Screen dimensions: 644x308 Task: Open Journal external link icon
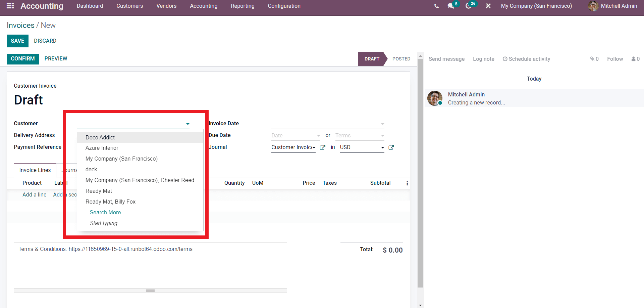[323, 147]
